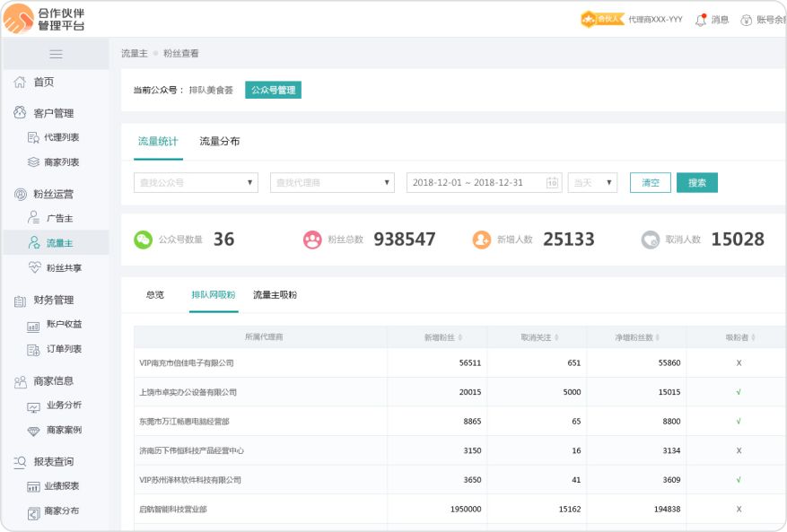Click the orange 新增人数 icon
Viewport: 787px width, 532px height.
pyautogui.click(x=482, y=240)
